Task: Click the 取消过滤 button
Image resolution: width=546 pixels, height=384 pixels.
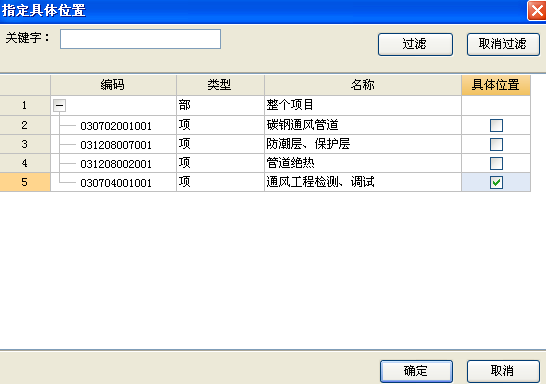Action: 503,44
